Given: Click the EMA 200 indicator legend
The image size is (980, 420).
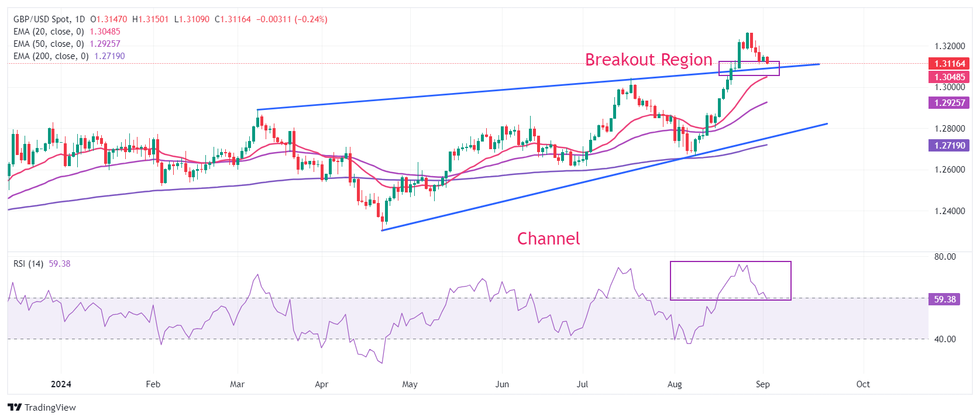Looking at the screenshot, I should click(69, 56).
